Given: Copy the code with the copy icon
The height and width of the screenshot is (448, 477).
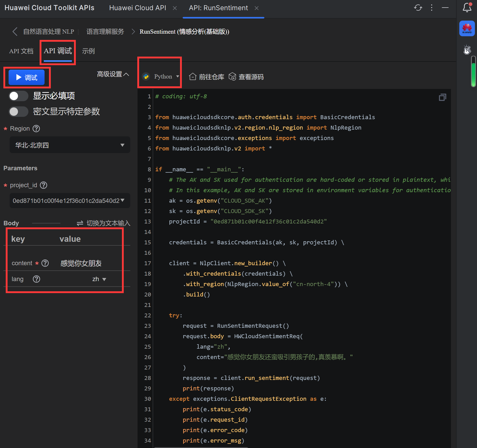Looking at the screenshot, I should click(442, 98).
